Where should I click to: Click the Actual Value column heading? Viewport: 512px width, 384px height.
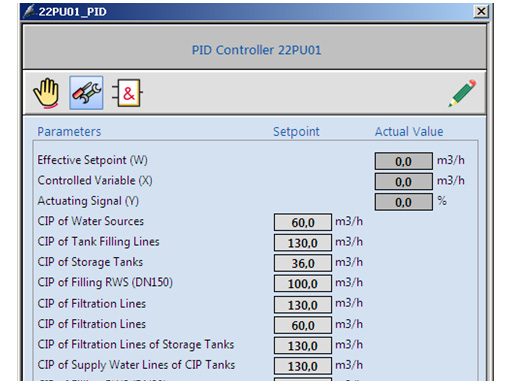pos(409,131)
